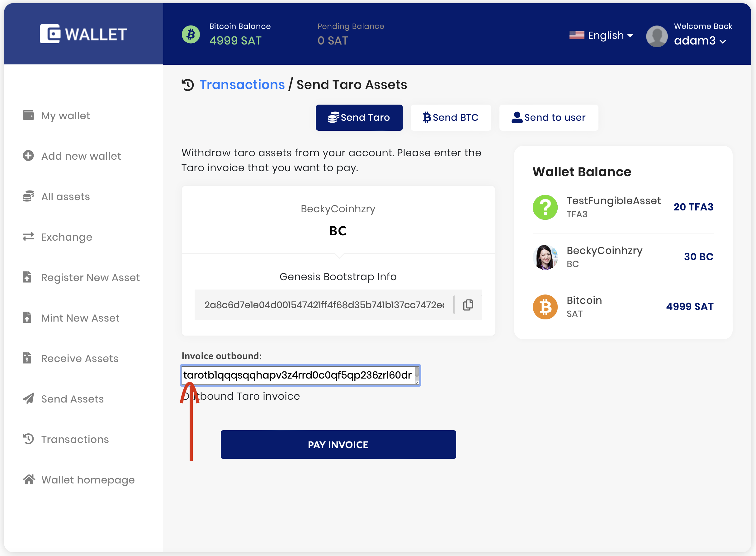Switch to the Send to user tab
Viewport: 756px width, 556px height.
pos(549,117)
